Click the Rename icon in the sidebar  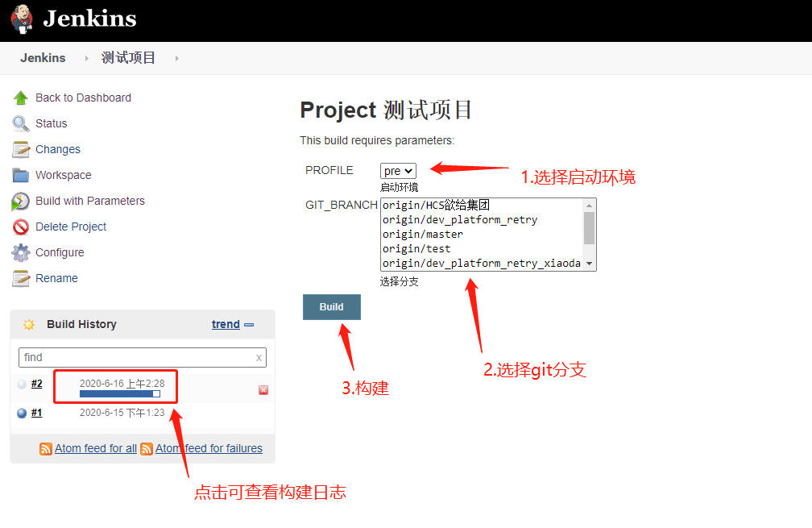point(22,277)
